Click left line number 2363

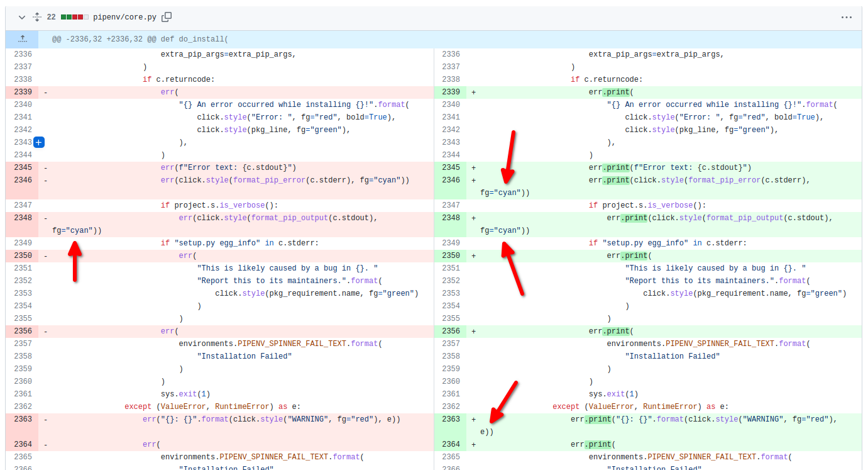coord(23,419)
